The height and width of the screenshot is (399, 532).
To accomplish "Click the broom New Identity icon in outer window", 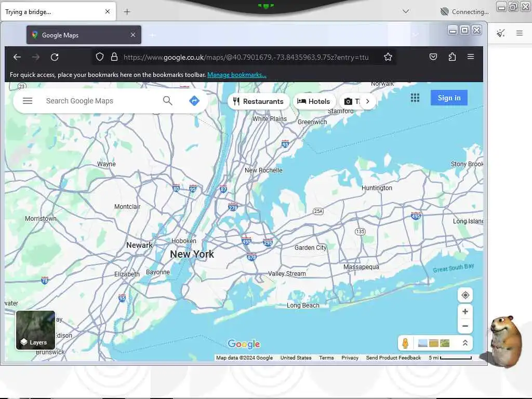I will [501, 33].
